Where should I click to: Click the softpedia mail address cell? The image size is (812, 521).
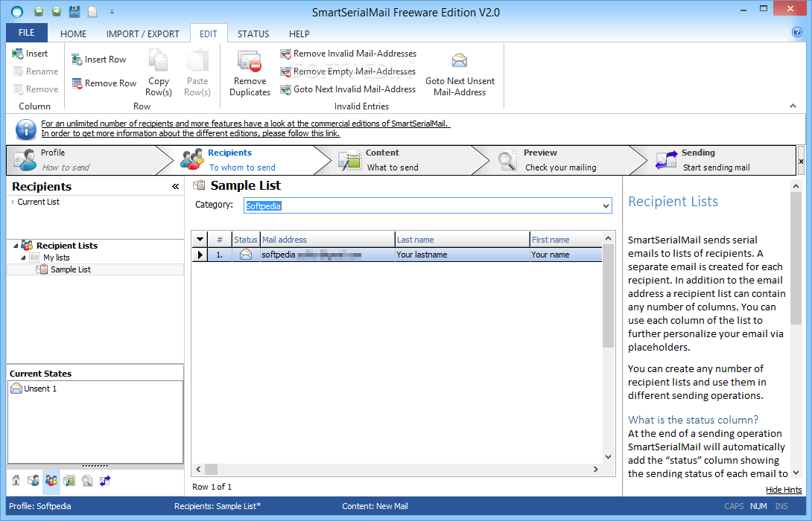pos(327,255)
